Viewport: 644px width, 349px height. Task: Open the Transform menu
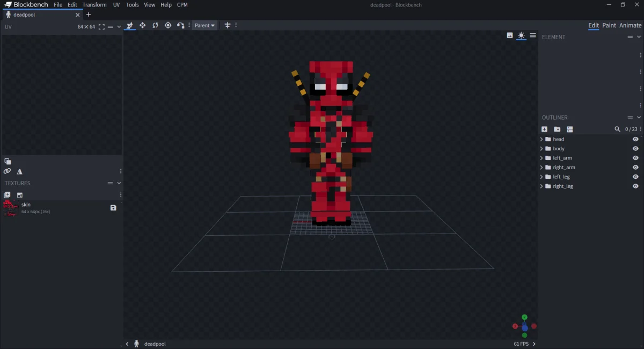94,5
